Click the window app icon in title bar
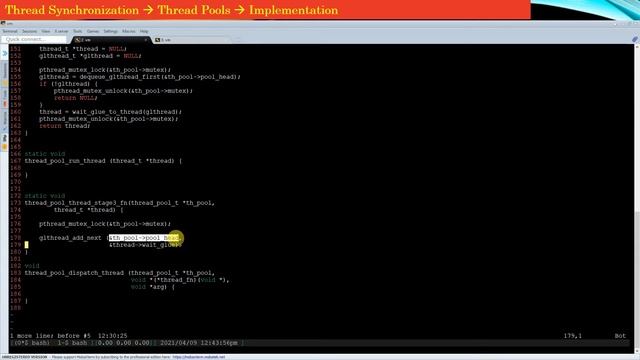This screenshot has height=360, width=640. (3, 23)
